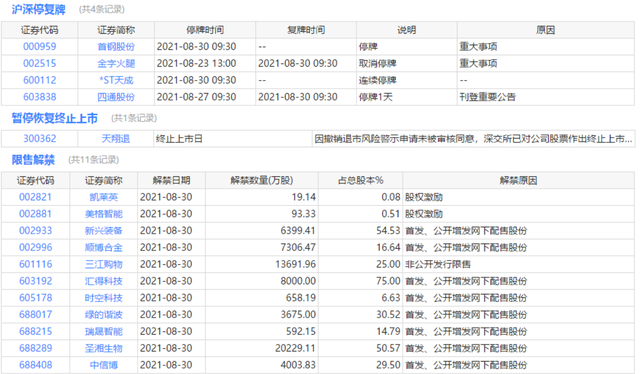
Task: Open stock code 601116 link
Action: click(x=36, y=264)
